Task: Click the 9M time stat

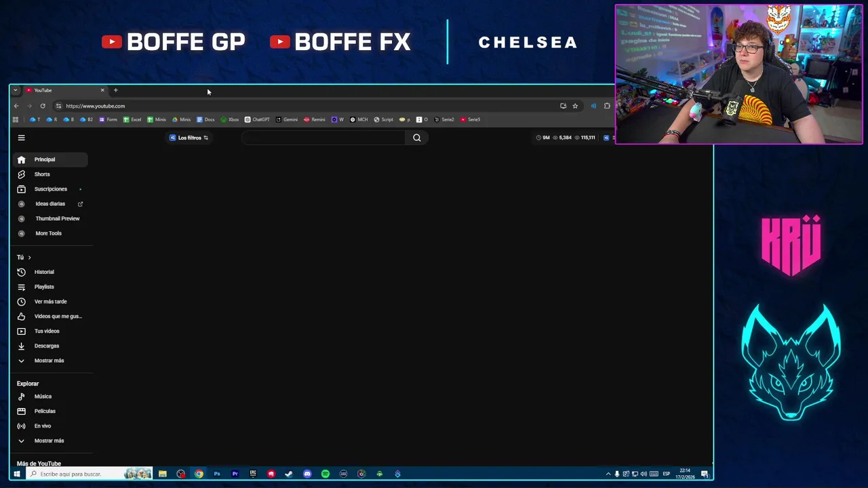Action: click(542, 138)
